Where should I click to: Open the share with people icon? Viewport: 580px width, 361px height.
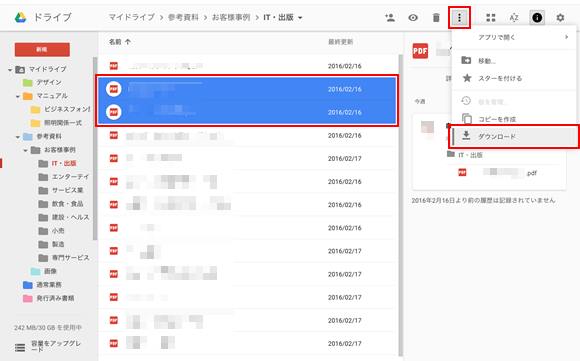pos(390,17)
